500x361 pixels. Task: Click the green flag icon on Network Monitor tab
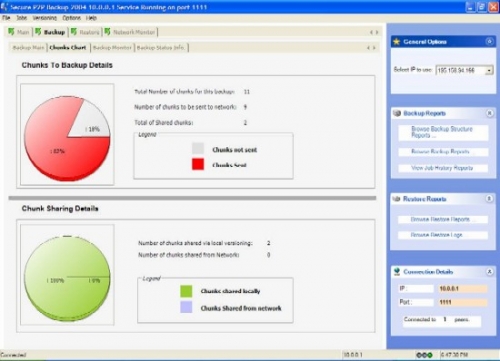(107, 32)
